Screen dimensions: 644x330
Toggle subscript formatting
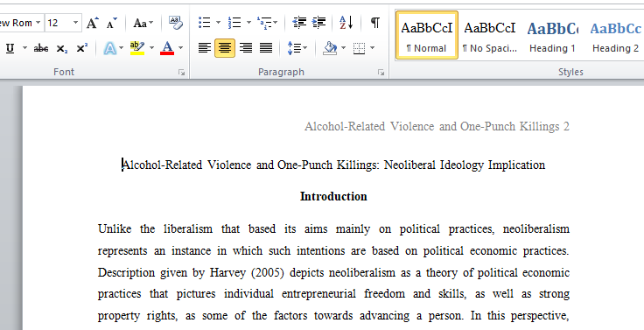tap(62, 48)
